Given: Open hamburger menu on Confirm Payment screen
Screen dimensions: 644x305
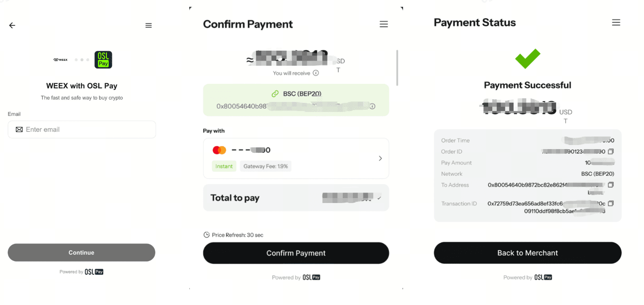Looking at the screenshot, I should click(384, 24).
